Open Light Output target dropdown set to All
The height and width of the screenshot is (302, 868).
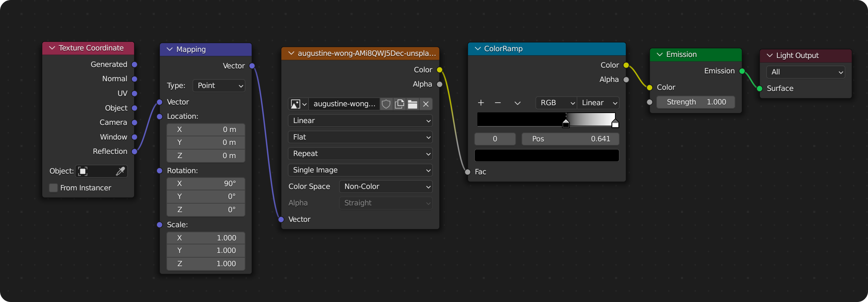point(806,72)
